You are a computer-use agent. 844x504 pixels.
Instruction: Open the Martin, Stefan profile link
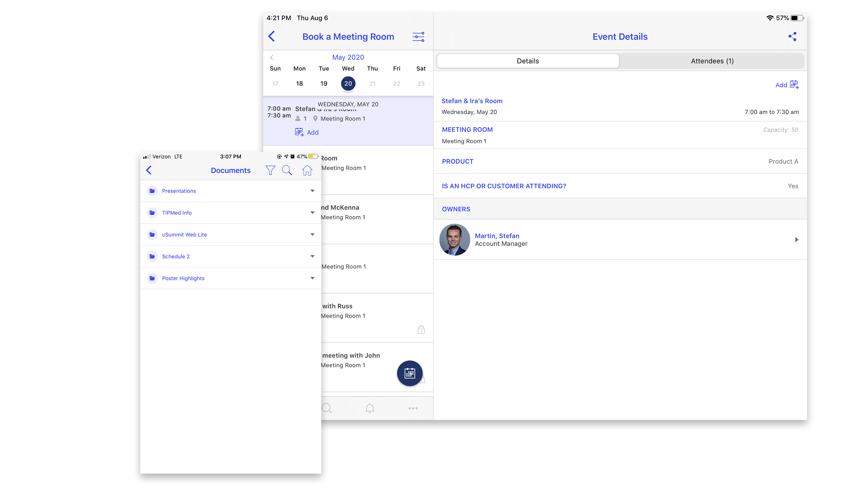[497, 235]
